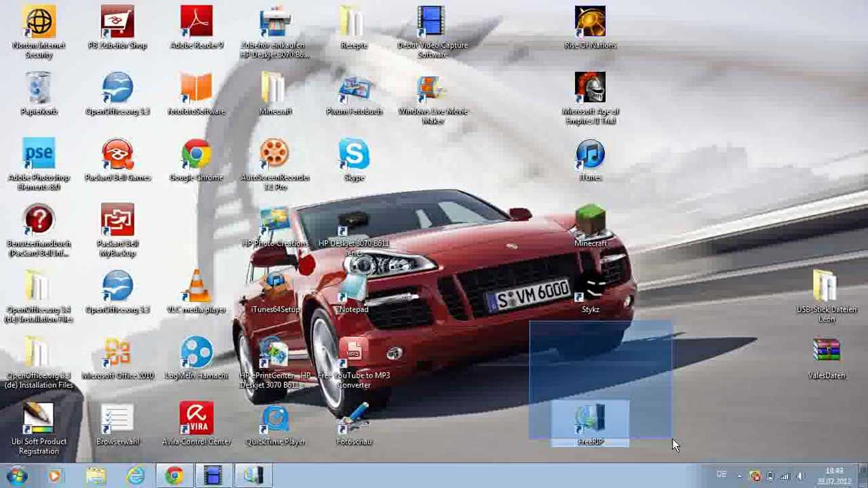Click the taskbar clock showing 18:49
The width and height of the screenshot is (868, 488).
click(834, 476)
